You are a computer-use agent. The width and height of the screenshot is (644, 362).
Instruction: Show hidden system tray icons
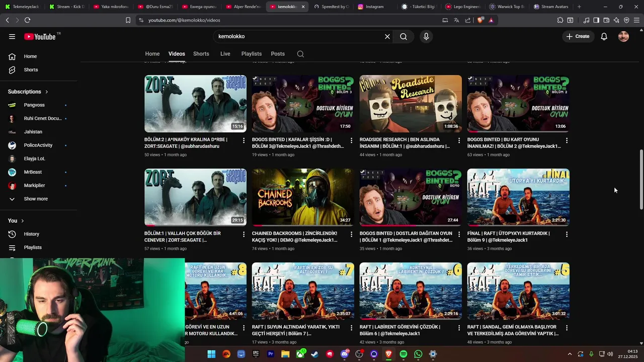coord(570,354)
